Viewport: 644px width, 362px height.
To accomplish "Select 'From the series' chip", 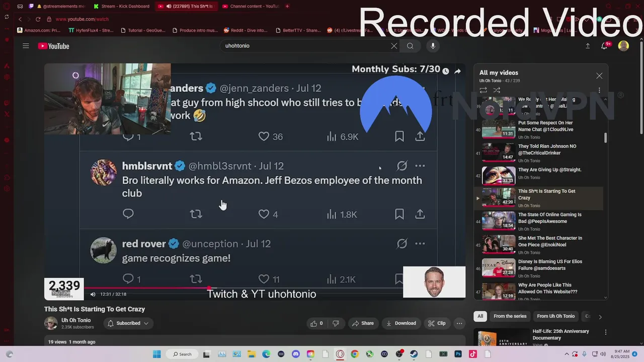I will (510, 316).
